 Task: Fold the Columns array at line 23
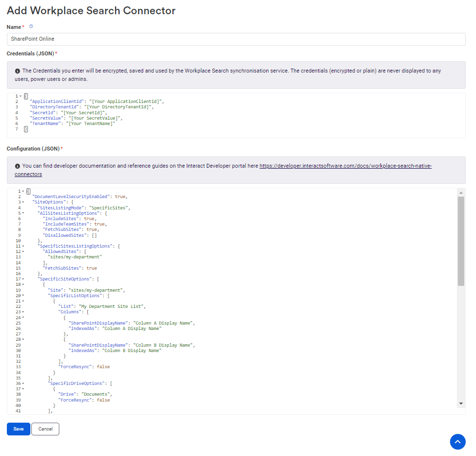click(x=23, y=312)
